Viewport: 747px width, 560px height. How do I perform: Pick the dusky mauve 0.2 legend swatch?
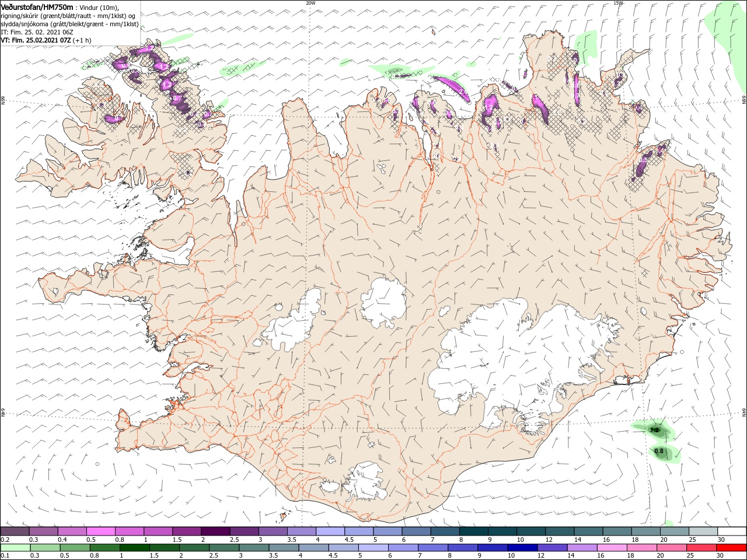15,531
